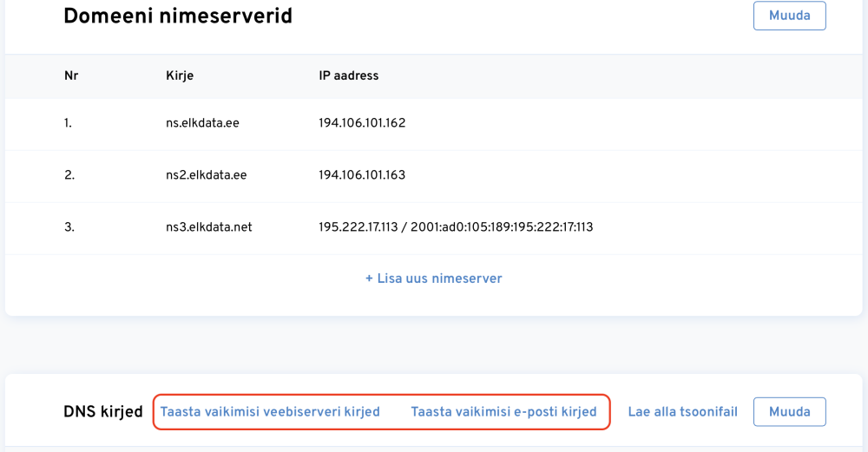Click row number 2. in nameserver table
Screen dimensions: 868x452
pos(69,175)
